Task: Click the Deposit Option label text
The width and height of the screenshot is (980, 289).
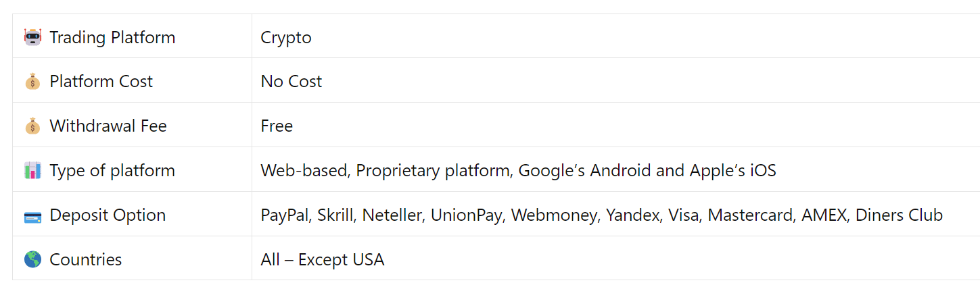Action: 108,215
